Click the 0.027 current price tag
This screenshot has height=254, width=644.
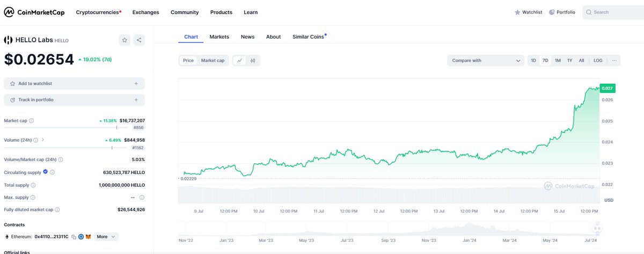click(608, 88)
